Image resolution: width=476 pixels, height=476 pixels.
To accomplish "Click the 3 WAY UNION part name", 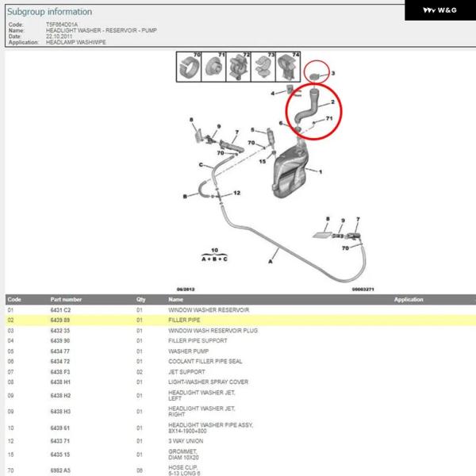I will pyautogui.click(x=186, y=440).
